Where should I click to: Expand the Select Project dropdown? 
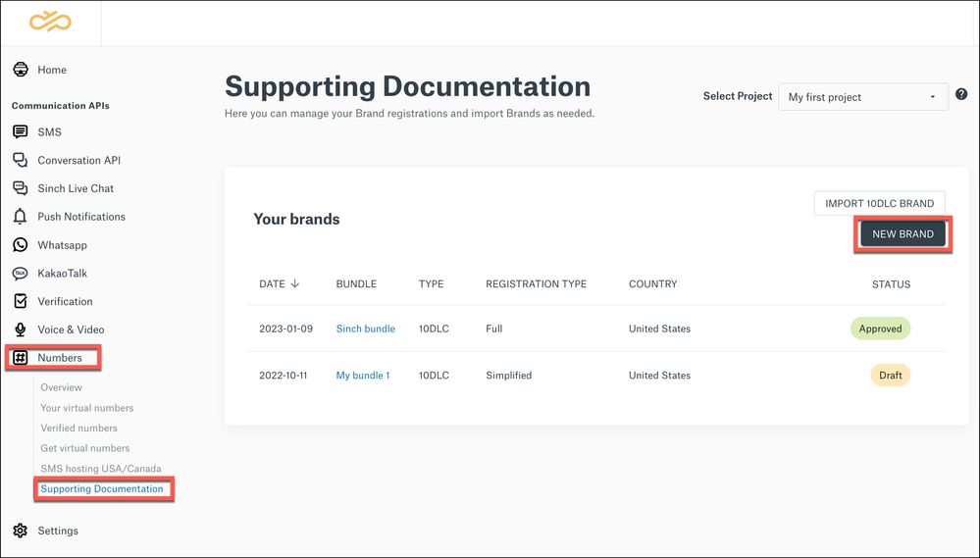click(862, 97)
